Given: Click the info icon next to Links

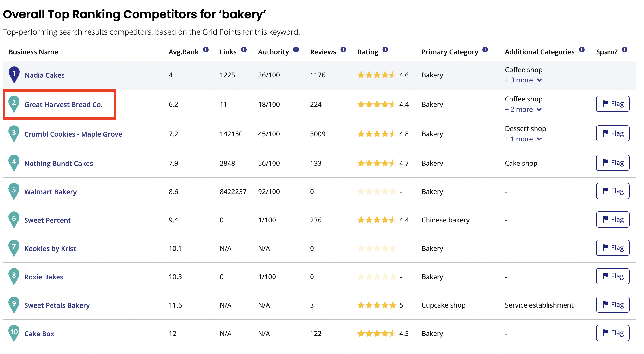Looking at the screenshot, I should click(244, 50).
